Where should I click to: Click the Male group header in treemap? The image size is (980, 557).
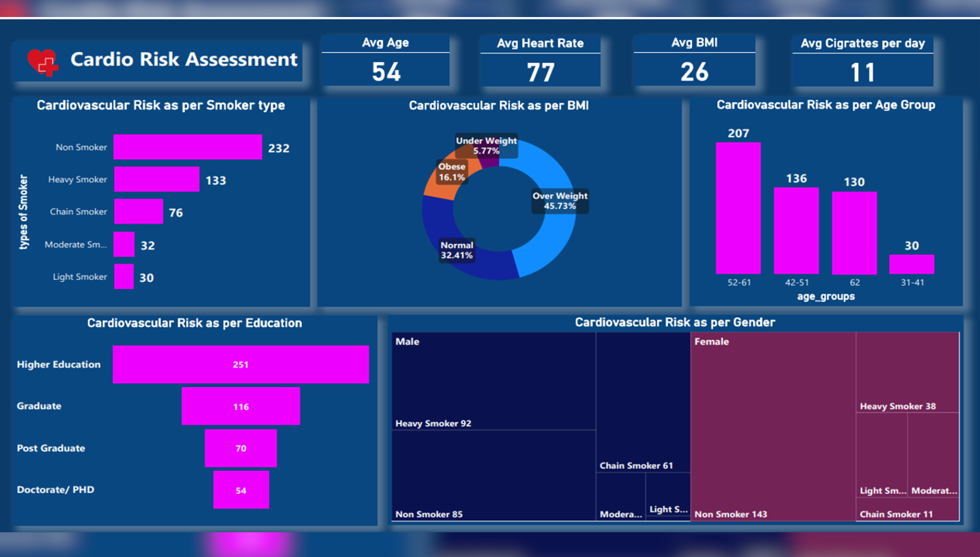pyautogui.click(x=407, y=341)
